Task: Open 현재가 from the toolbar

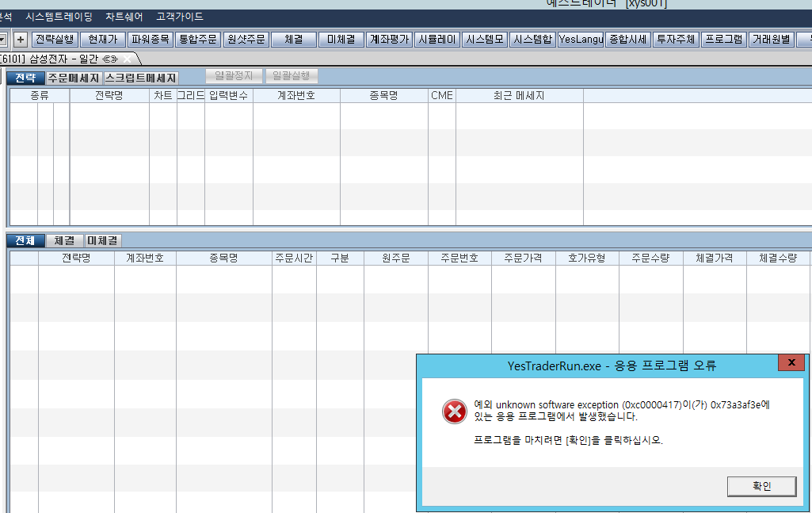Action: click(x=103, y=39)
